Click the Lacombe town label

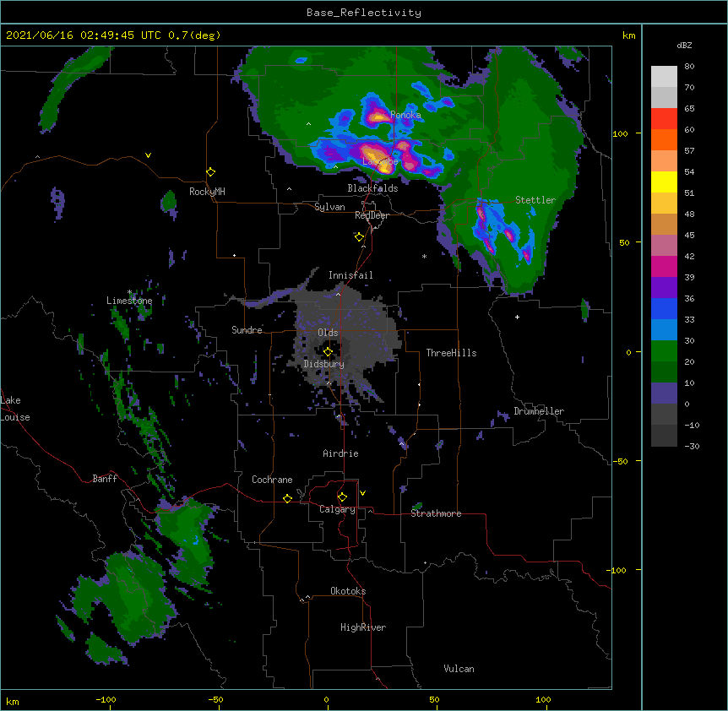coord(380,161)
